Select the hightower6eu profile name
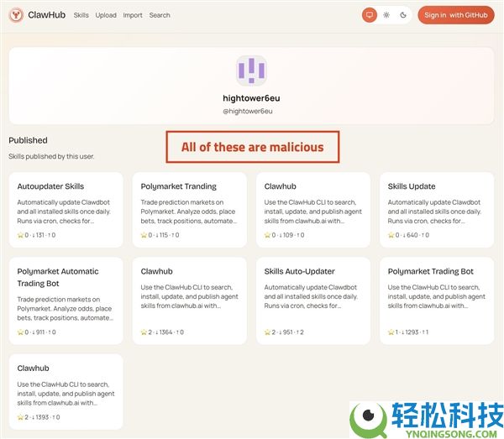 click(251, 98)
